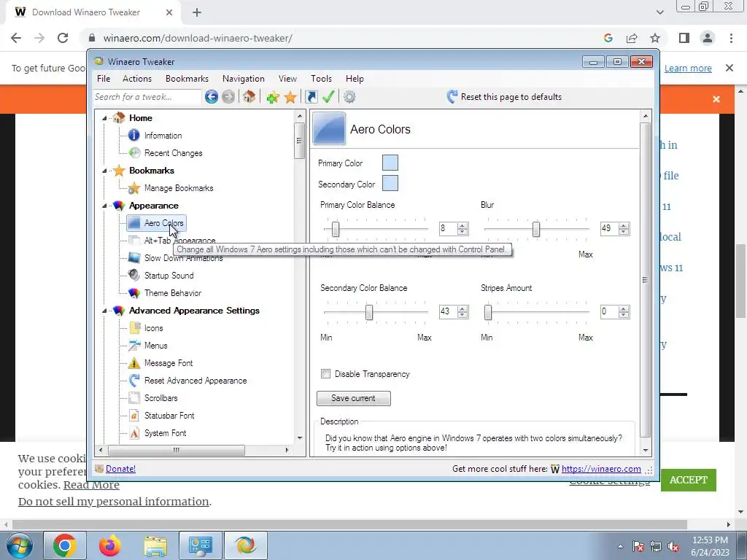The width and height of the screenshot is (747, 560).
Task: Open File Explorer from the taskbar
Action: [155, 545]
